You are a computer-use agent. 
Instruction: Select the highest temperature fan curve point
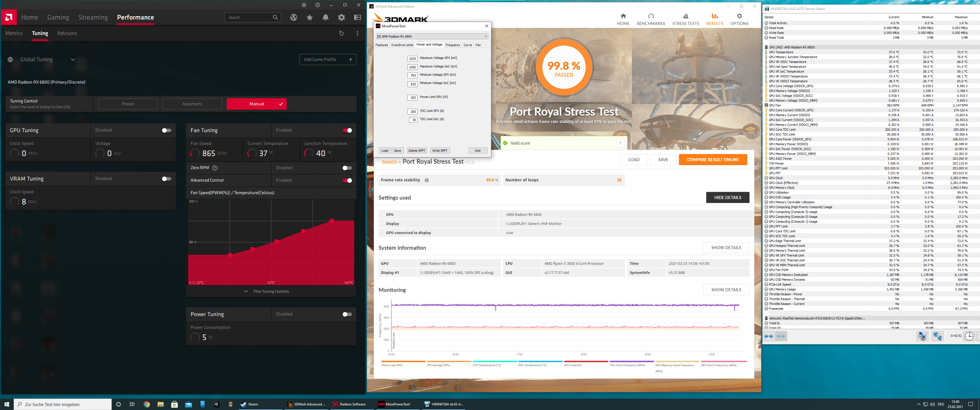point(332,221)
